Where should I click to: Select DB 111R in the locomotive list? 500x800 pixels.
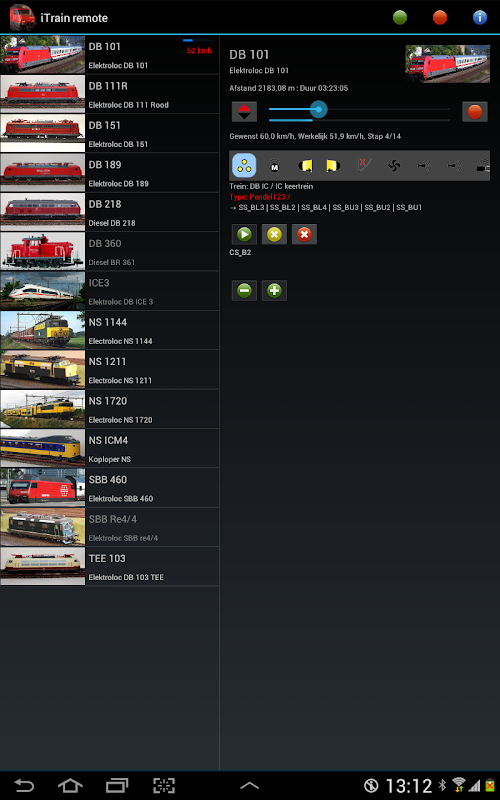pos(110,94)
